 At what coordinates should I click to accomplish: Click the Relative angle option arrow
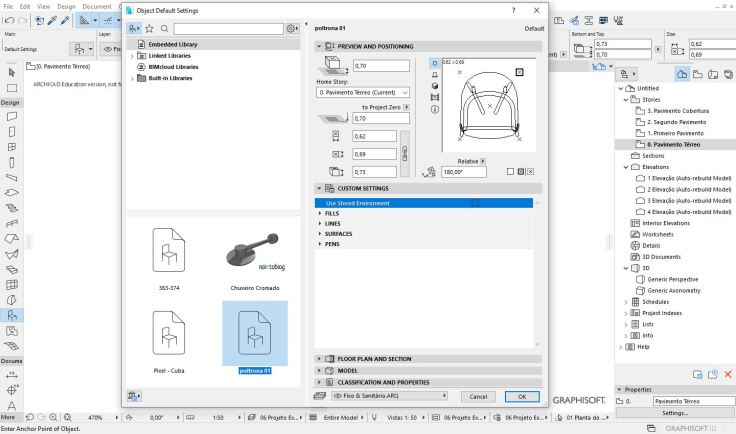tap(483, 161)
